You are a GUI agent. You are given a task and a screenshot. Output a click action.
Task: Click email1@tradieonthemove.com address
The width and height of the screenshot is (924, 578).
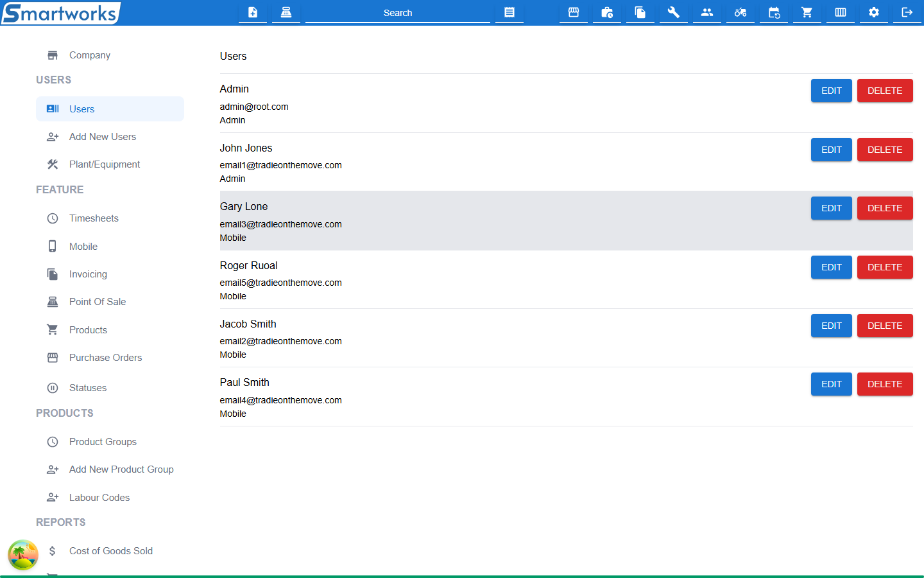click(280, 165)
